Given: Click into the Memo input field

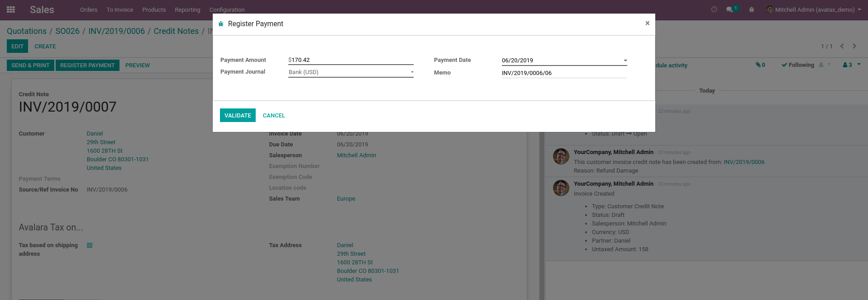Looking at the screenshot, I should pos(564,73).
